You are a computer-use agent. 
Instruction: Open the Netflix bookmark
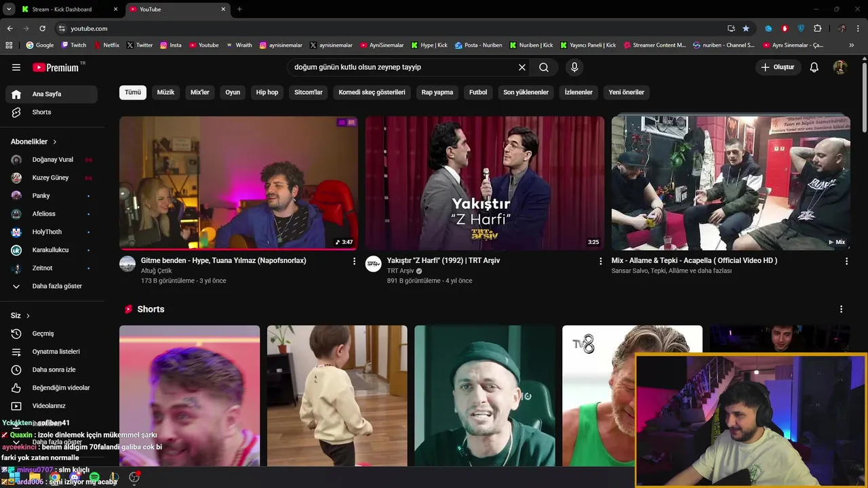tap(106, 45)
